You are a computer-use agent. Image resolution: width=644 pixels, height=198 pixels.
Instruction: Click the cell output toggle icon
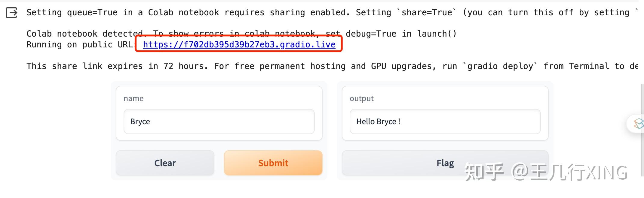click(x=12, y=13)
